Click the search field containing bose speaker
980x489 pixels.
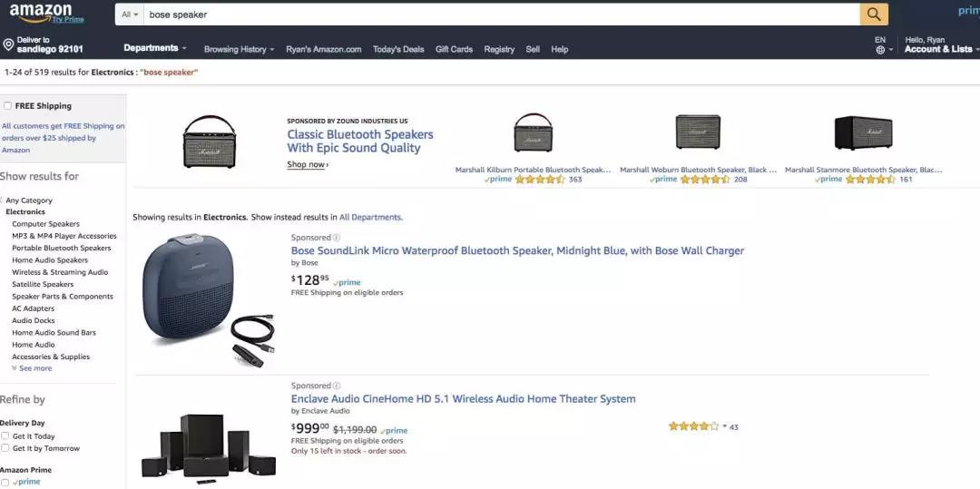point(502,15)
